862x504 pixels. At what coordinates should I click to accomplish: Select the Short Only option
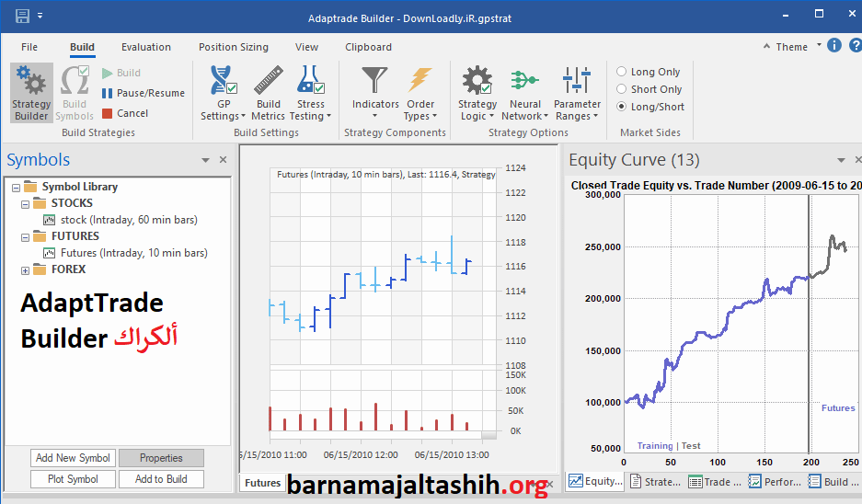point(621,89)
